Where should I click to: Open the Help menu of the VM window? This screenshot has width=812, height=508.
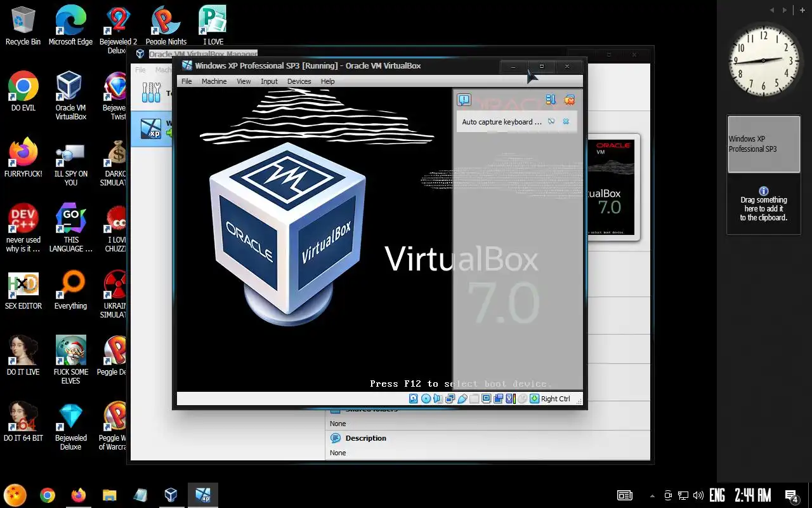(327, 81)
